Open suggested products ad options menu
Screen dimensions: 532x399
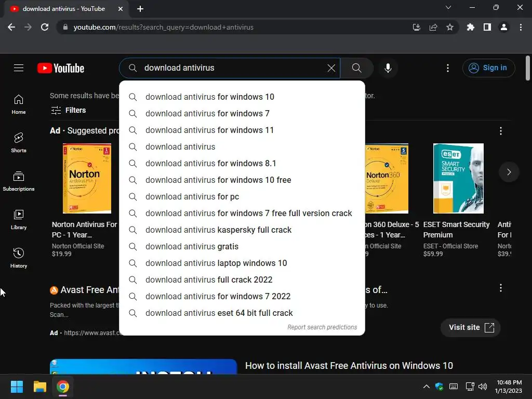pyautogui.click(x=501, y=131)
